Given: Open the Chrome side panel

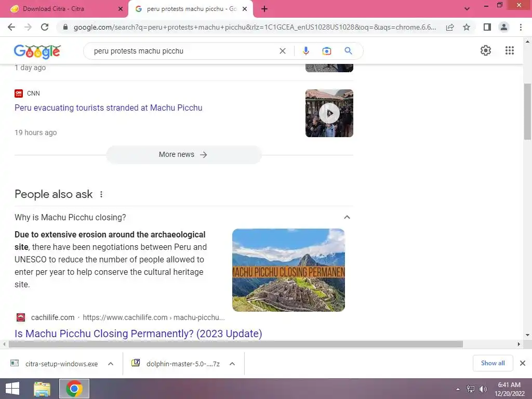Looking at the screenshot, I should (487, 27).
